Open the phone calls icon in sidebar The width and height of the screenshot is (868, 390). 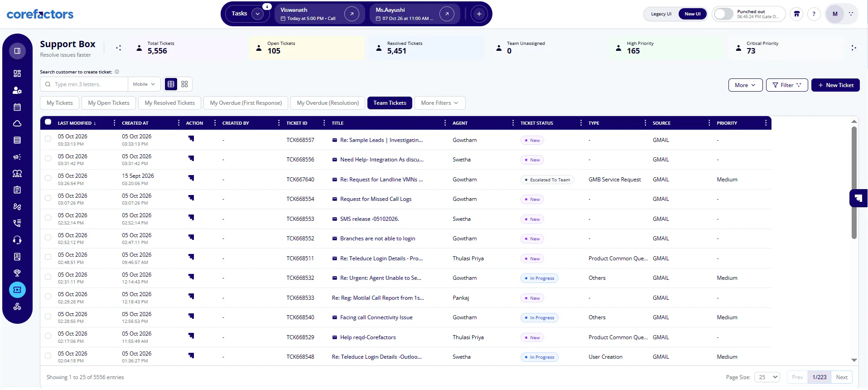point(17,223)
